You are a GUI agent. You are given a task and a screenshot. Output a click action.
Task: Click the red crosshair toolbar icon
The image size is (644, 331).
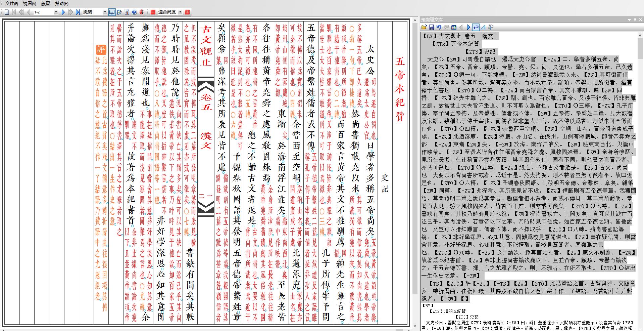tap(142, 12)
